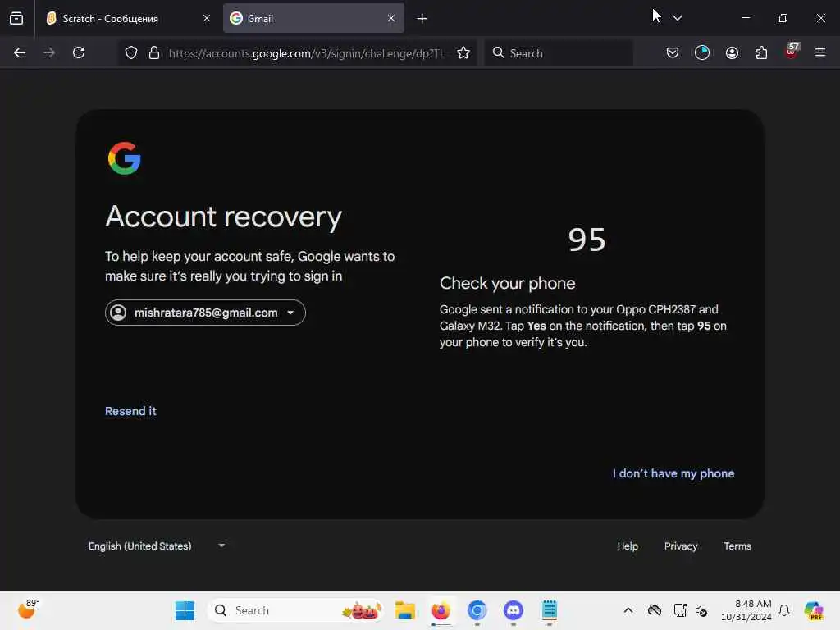Open the Extensions puzzle icon
Viewport: 840px width, 630px height.
761,52
